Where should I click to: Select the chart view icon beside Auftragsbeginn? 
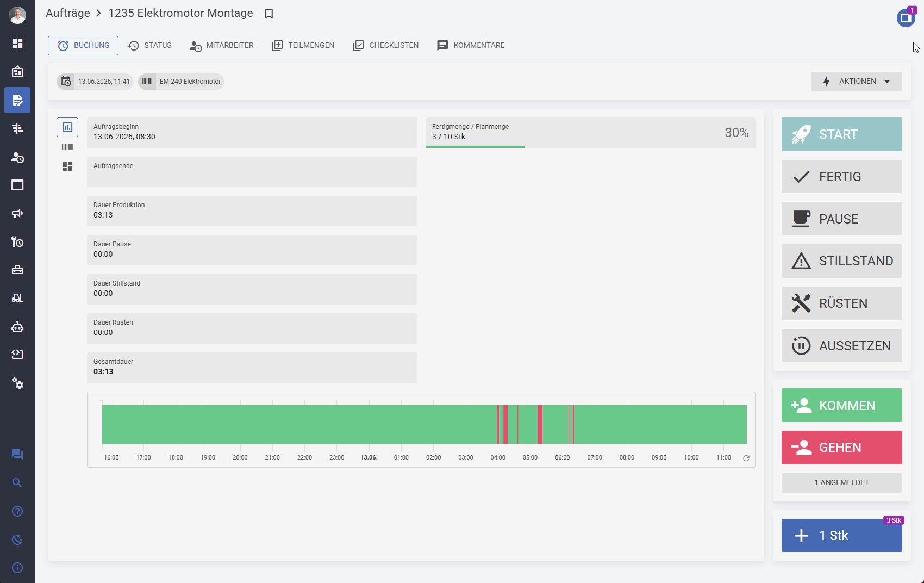click(x=67, y=127)
